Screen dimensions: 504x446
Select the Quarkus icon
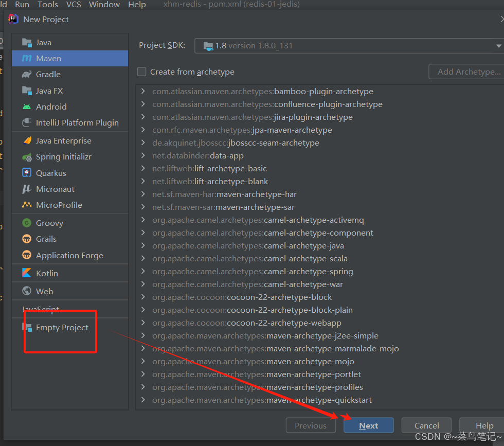[27, 173]
